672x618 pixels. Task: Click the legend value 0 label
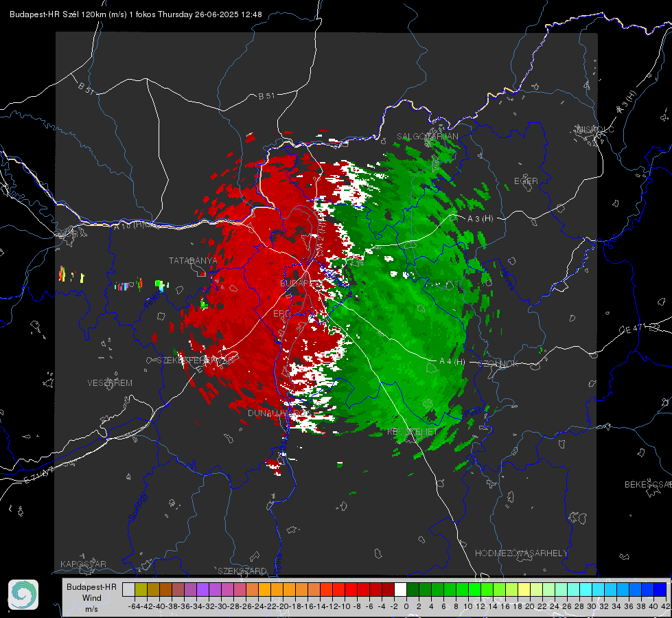[x=406, y=606]
